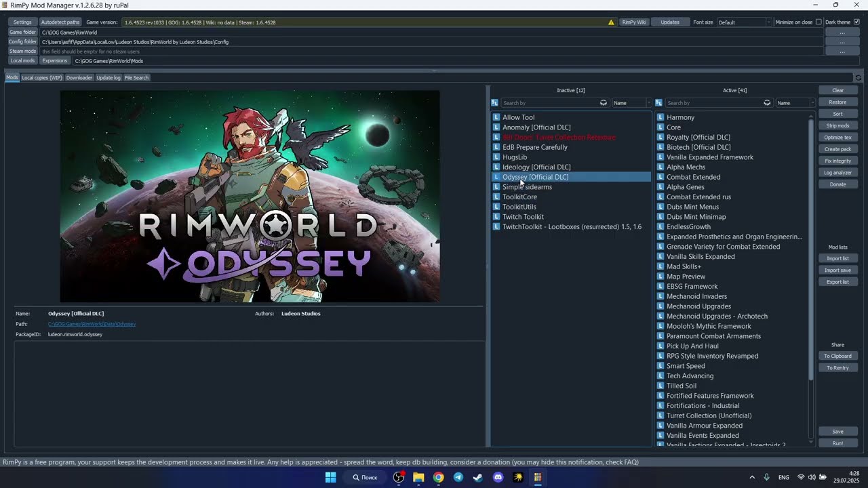The width and height of the screenshot is (868, 488).
Task: Open Discord from the taskbar
Action: (498, 477)
